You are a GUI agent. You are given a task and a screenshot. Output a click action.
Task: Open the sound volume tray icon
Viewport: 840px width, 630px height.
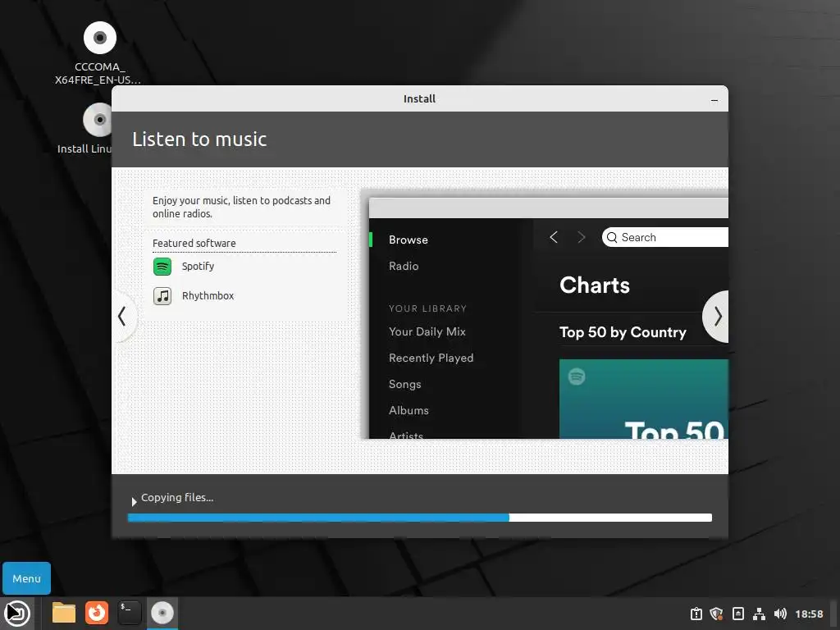pyautogui.click(x=780, y=614)
